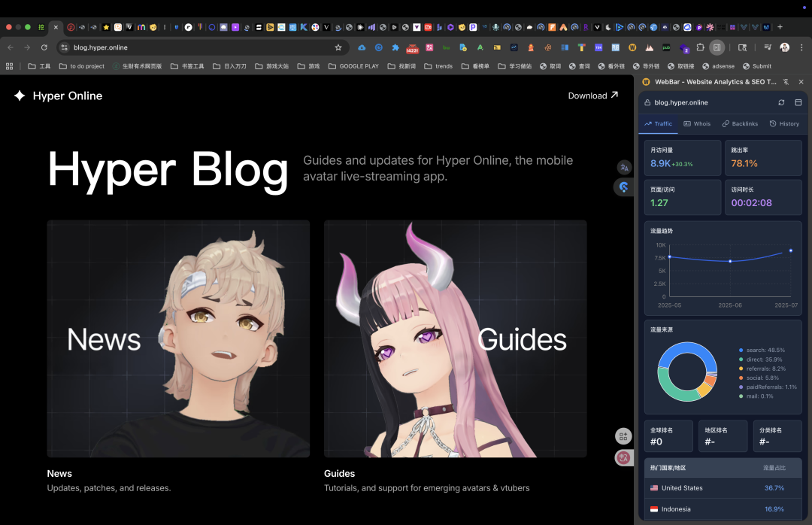Click the United States country row
The width and height of the screenshot is (812, 525).
(723, 487)
